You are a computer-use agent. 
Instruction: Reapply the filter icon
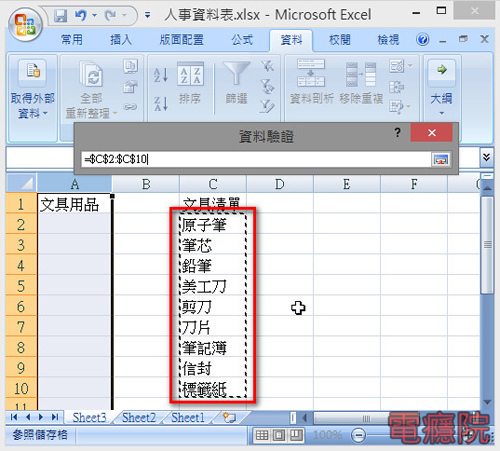tap(267, 86)
